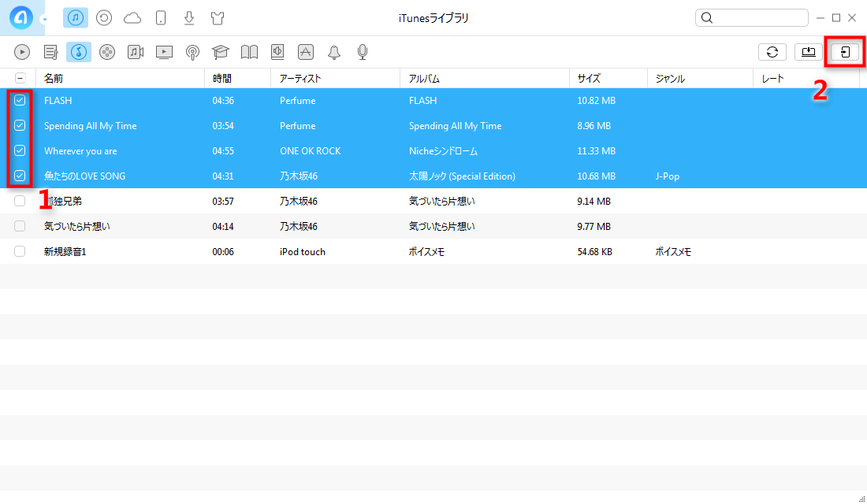Check the 新規録音1 checkbox
Viewport: 867px width, 504px height.
click(x=20, y=251)
